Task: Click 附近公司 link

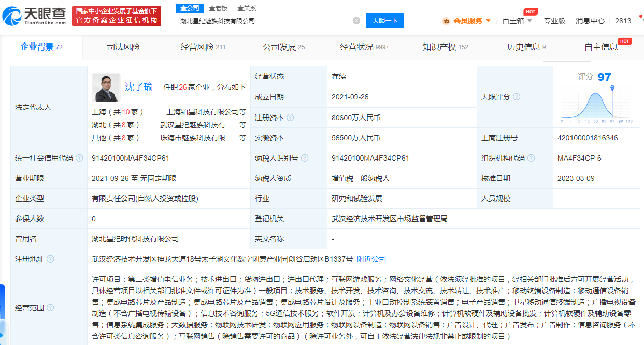Action: (371, 259)
